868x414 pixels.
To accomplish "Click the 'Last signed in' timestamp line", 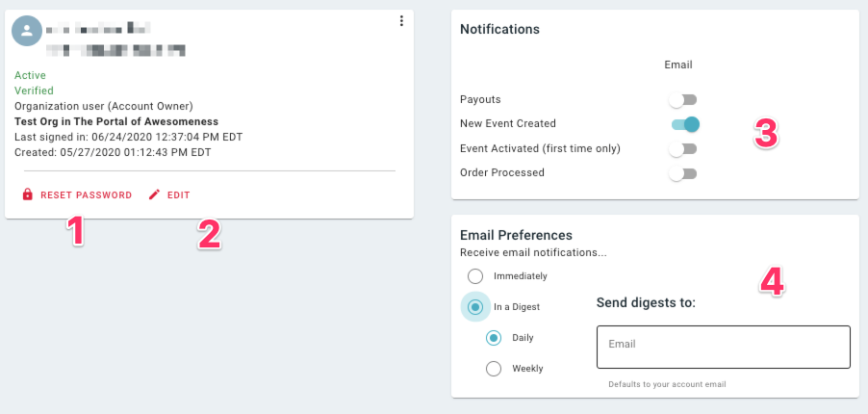I will click(x=128, y=137).
